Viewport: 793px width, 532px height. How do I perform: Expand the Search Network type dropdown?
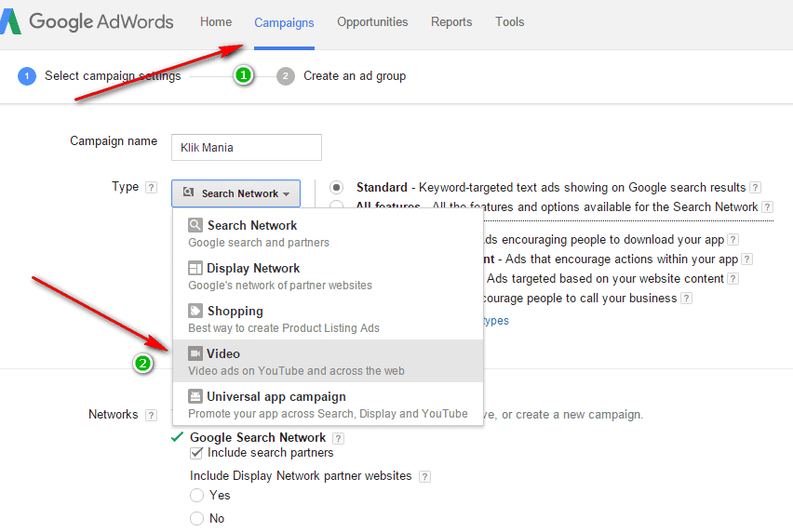(235, 193)
